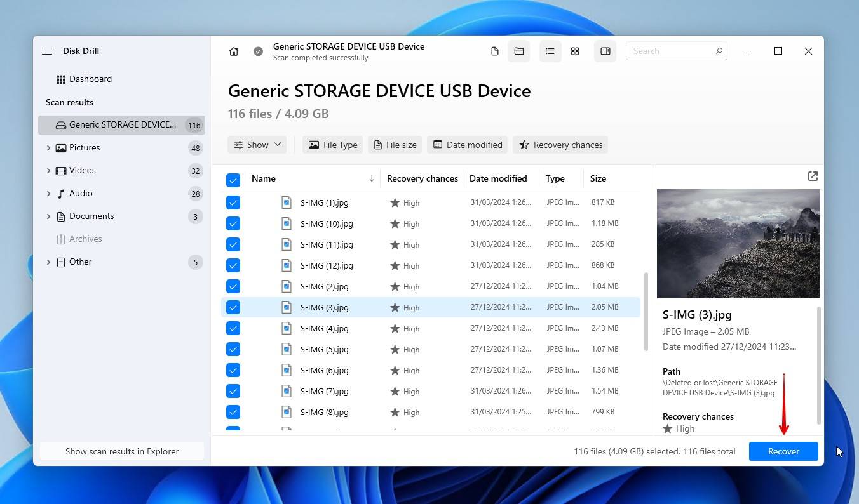Expand the Videos section
859x504 pixels.
[x=48, y=170]
